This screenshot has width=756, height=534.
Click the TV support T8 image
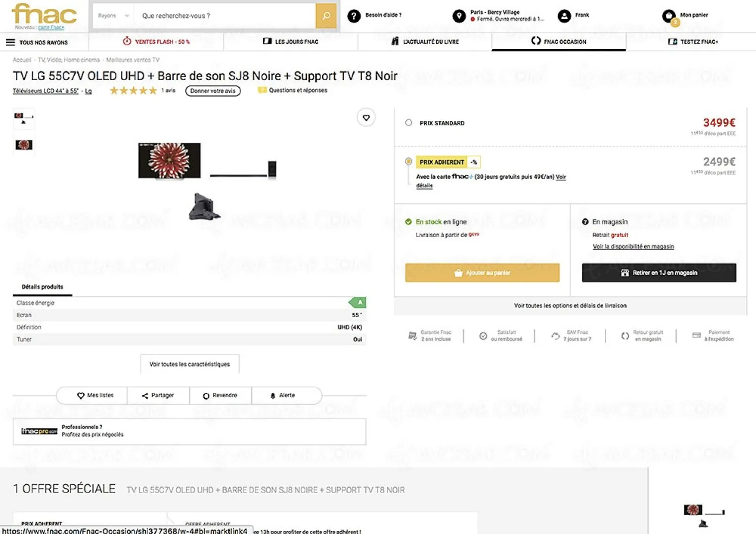point(204,207)
